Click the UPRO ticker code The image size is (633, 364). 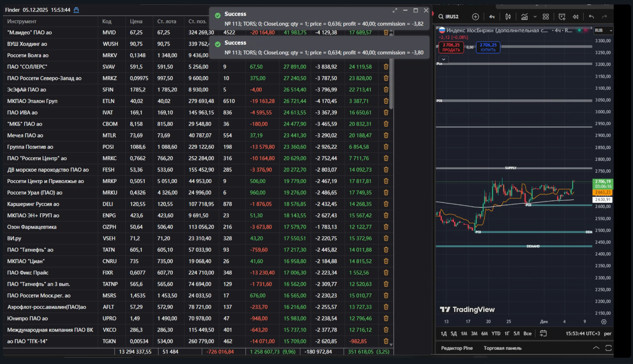(x=109, y=318)
